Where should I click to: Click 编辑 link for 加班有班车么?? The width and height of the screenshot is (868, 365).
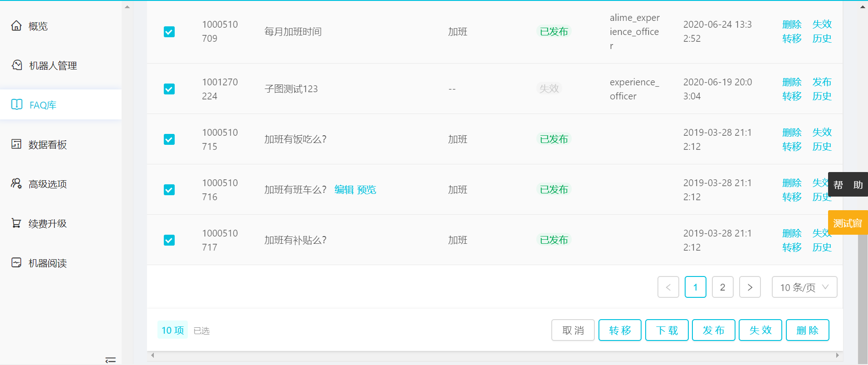344,190
